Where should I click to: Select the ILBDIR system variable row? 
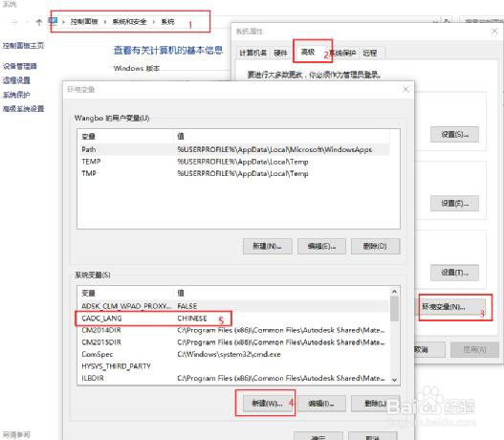click(234, 378)
